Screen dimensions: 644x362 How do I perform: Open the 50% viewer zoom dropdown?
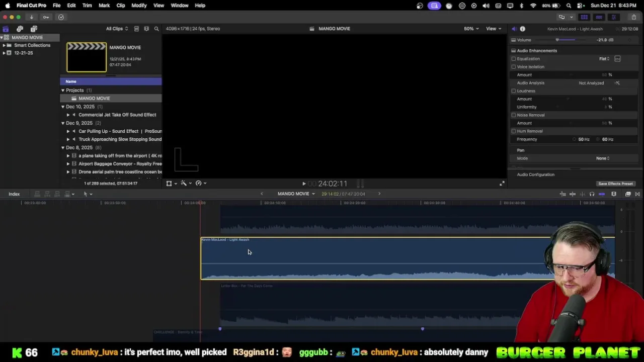click(471, 29)
